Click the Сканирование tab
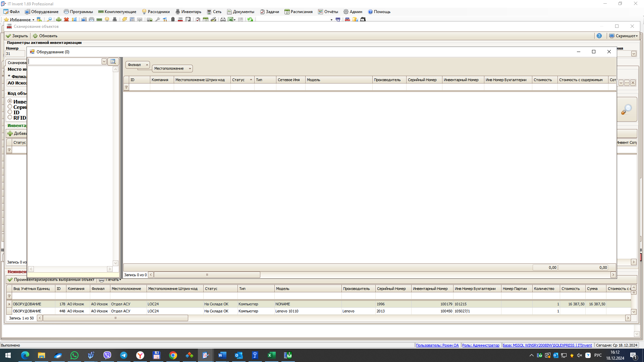 [17, 63]
